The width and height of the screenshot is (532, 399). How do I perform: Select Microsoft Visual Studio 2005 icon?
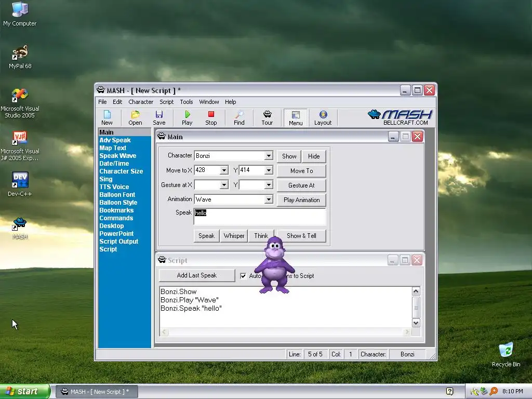[20, 103]
